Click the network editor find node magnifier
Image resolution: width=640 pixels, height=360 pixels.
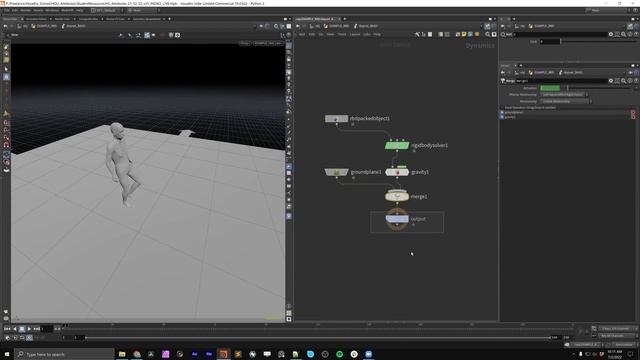(x=487, y=35)
